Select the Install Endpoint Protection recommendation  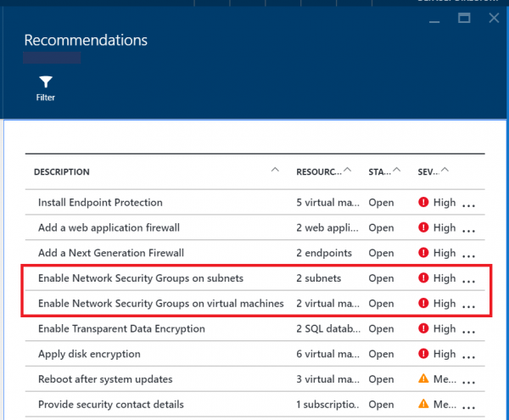point(100,203)
